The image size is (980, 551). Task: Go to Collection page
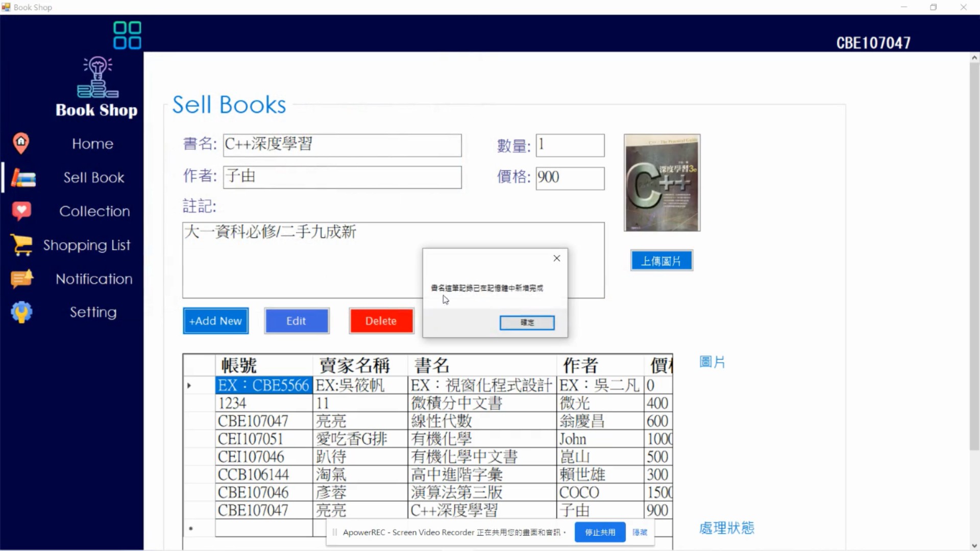[94, 211]
